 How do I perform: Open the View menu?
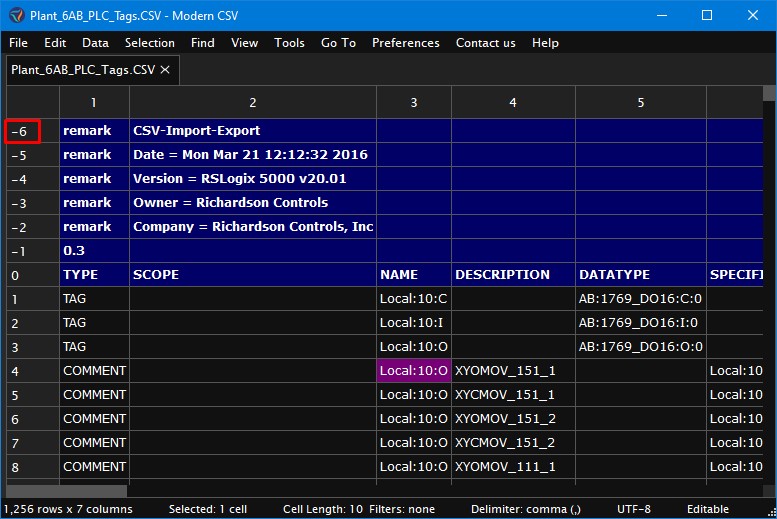pos(244,43)
